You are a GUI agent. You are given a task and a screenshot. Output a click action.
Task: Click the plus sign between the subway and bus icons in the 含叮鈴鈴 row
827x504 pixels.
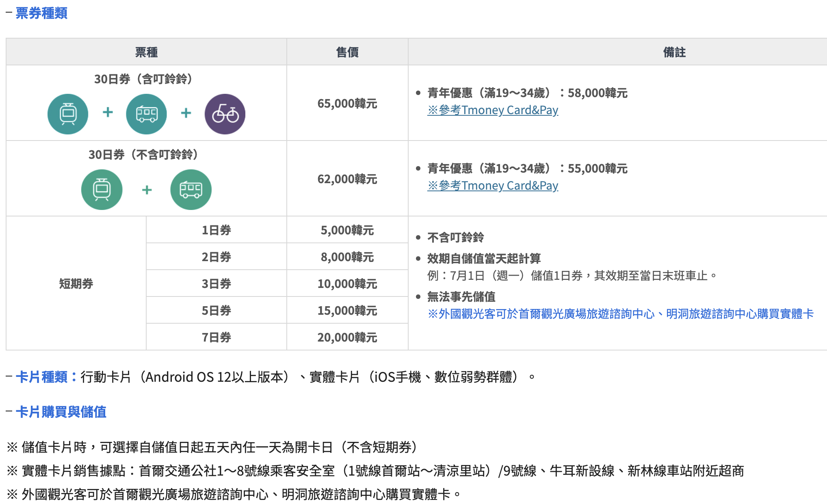coord(108,112)
